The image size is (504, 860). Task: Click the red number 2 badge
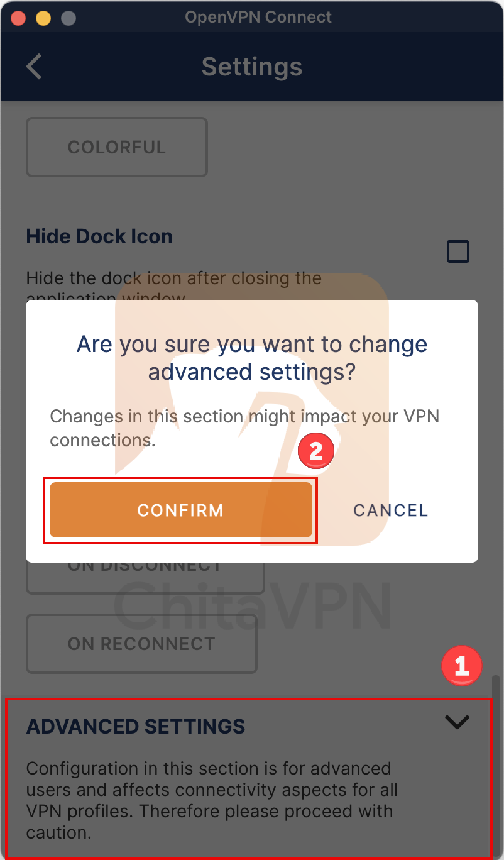point(315,451)
